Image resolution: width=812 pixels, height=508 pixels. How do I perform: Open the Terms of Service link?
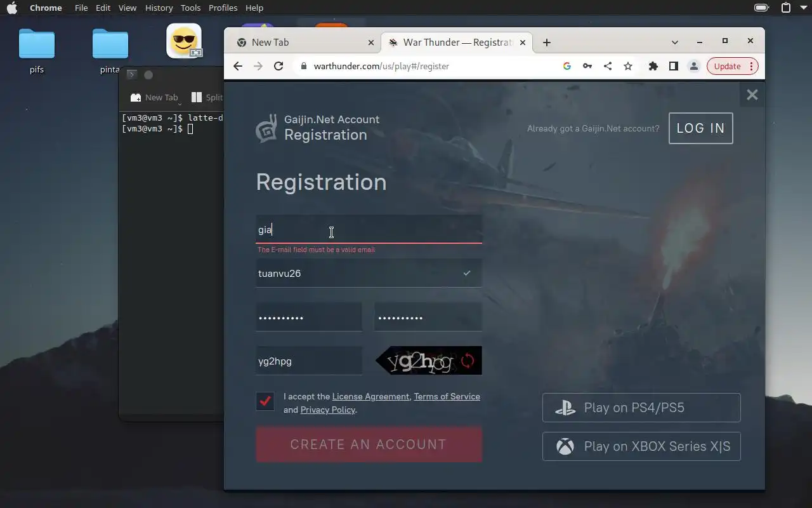447,396
